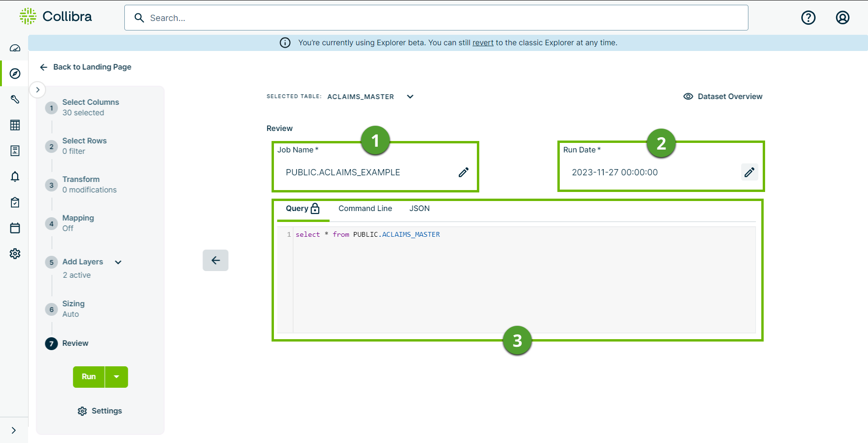Expand the Add Layers chevron

118,262
